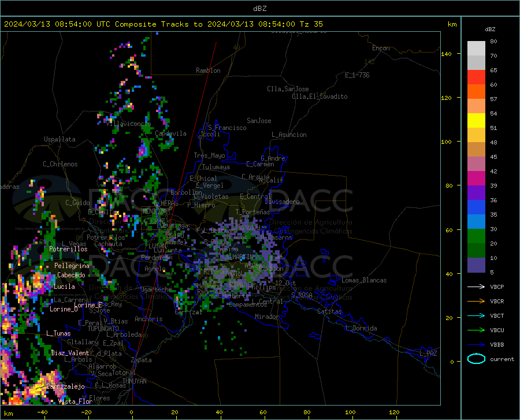Click the 'Ramblon' map label
The image size is (520, 420).
[x=208, y=70]
